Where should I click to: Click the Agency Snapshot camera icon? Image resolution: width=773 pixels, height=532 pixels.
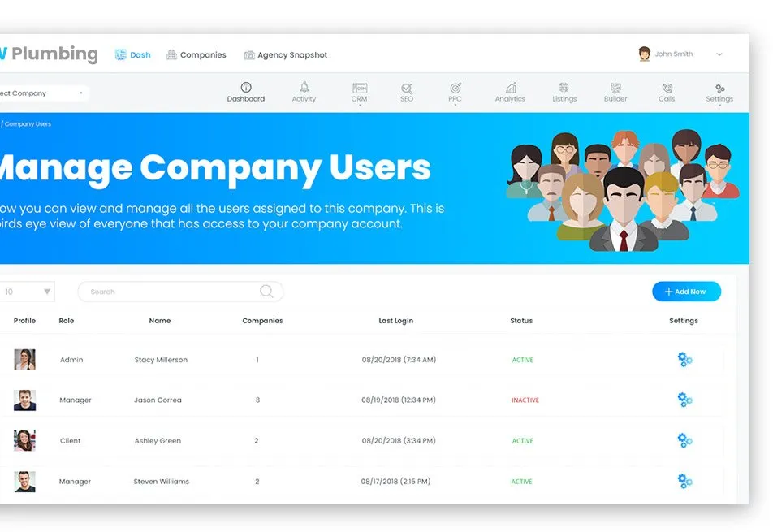[x=249, y=54]
